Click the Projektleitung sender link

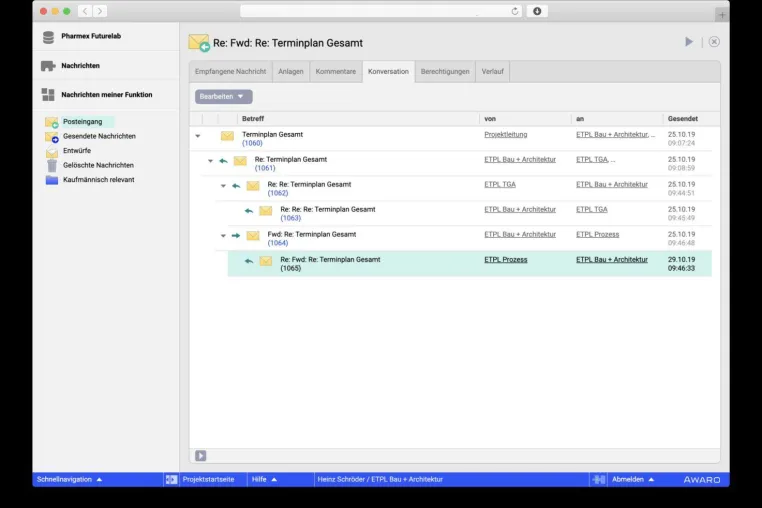click(x=505, y=135)
